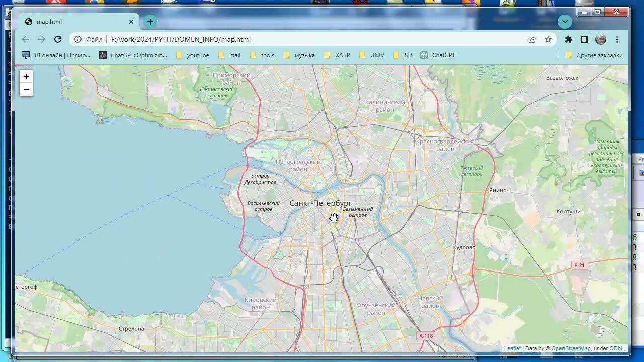Open a new browser tab
The width and height of the screenshot is (644, 362).
pyautogui.click(x=150, y=22)
